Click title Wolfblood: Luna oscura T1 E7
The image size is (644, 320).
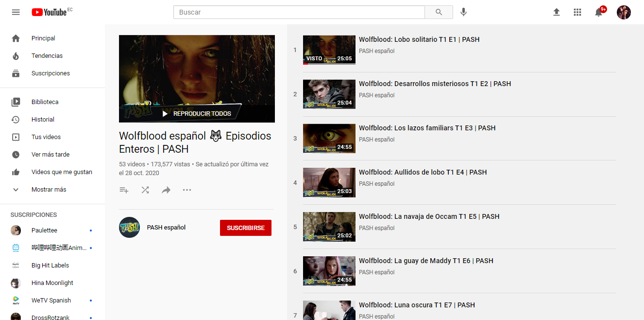tap(417, 305)
